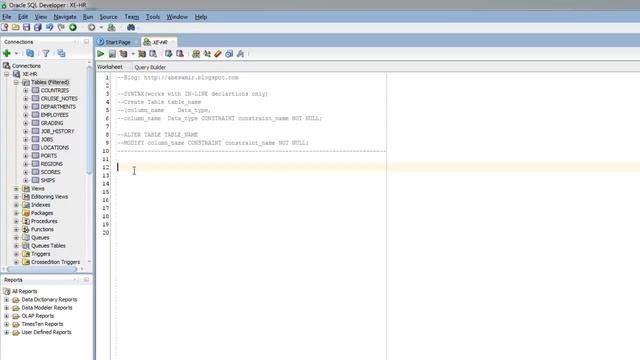The height and width of the screenshot is (360, 640).
Task: Click the binoculars Find DB Object icon
Action: pos(131,27)
